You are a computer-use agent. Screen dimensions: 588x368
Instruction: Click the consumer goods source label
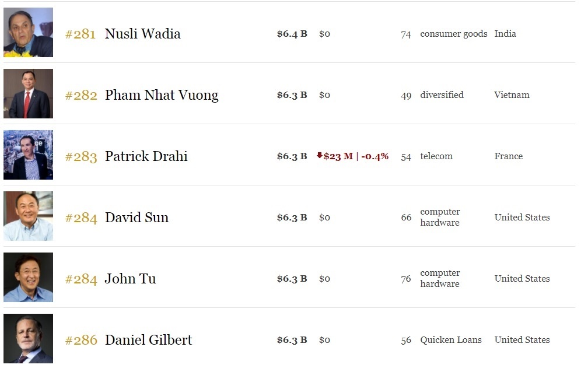tap(453, 34)
